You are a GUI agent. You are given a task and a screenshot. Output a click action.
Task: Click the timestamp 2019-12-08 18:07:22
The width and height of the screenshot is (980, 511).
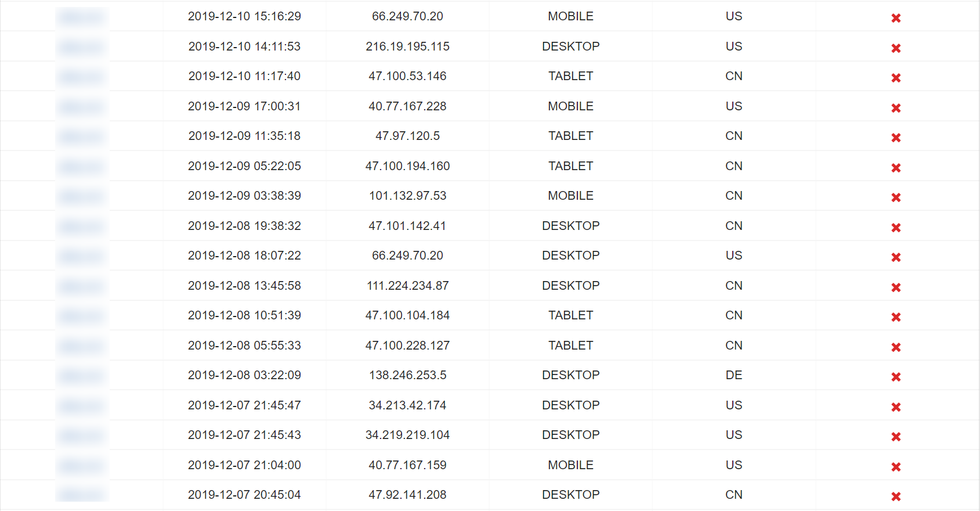[x=244, y=255]
